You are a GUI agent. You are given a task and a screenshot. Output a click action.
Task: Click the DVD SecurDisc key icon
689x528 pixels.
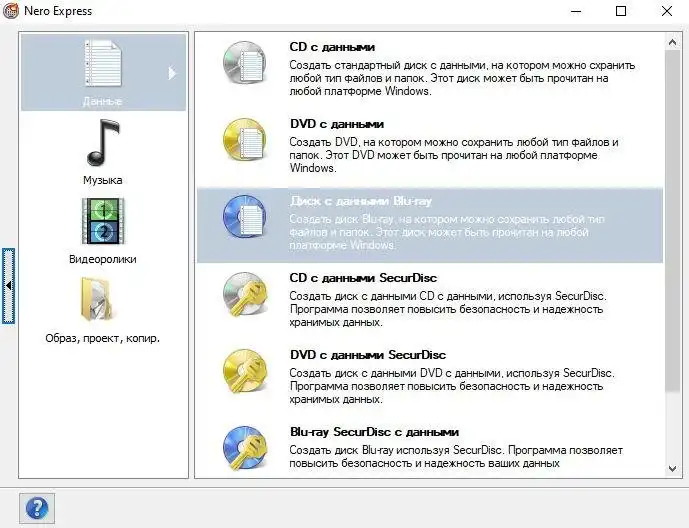pos(245,371)
